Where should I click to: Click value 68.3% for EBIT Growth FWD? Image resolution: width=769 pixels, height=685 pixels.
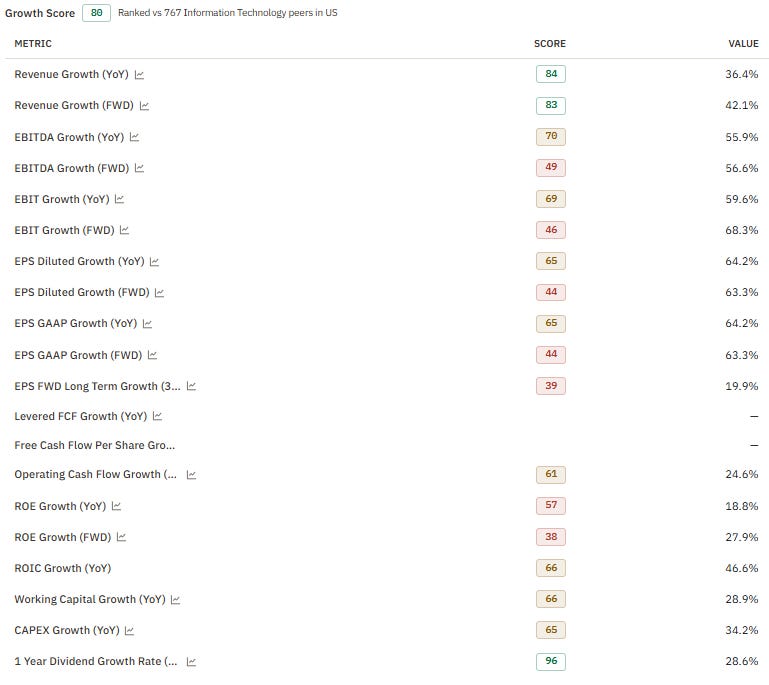click(742, 230)
